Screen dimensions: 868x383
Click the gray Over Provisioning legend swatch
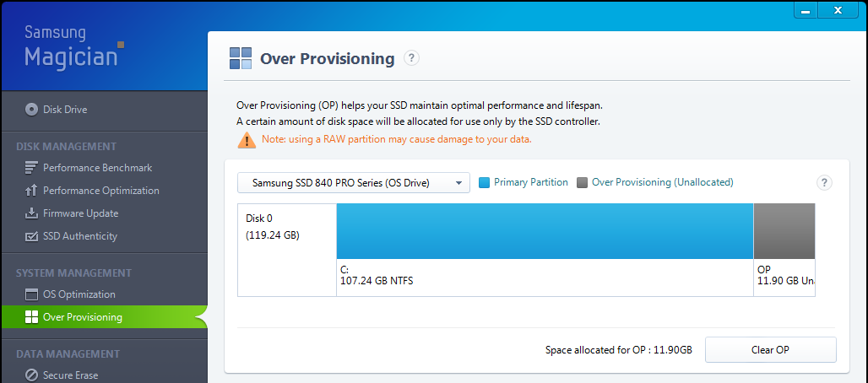click(582, 183)
